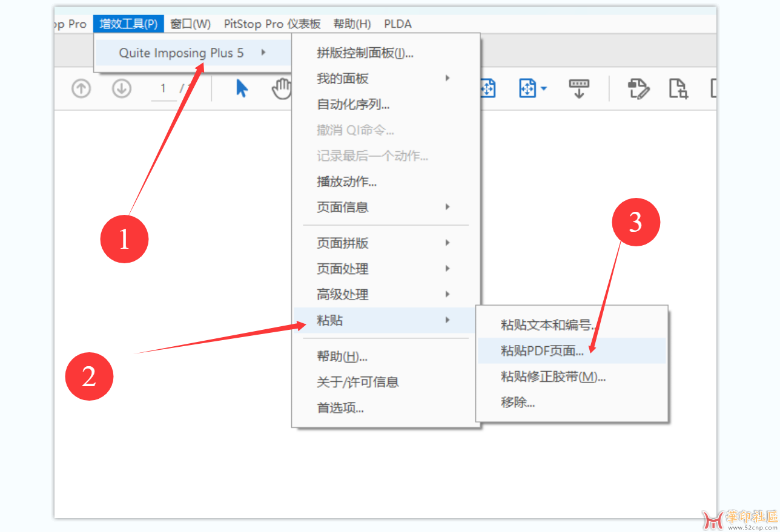Click the scrolling mode keyboard-arrow icon

(578, 88)
